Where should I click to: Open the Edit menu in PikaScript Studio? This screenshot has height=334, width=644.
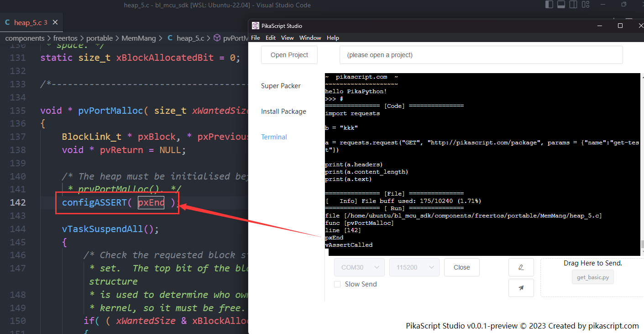tap(270, 37)
